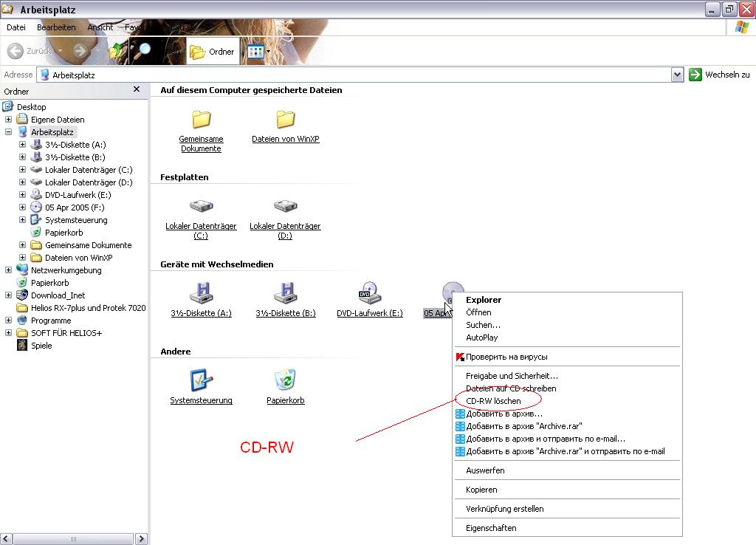
Task: Select Dateien von WinXP in the folder tree
Action: (78, 258)
